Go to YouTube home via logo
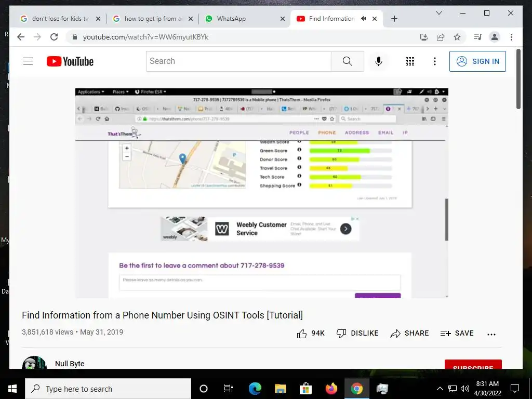 (70, 61)
